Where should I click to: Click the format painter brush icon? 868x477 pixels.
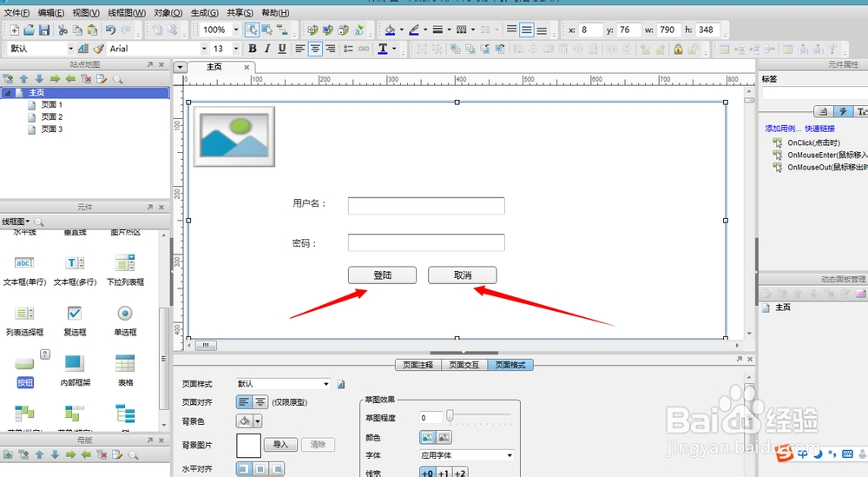99,49
